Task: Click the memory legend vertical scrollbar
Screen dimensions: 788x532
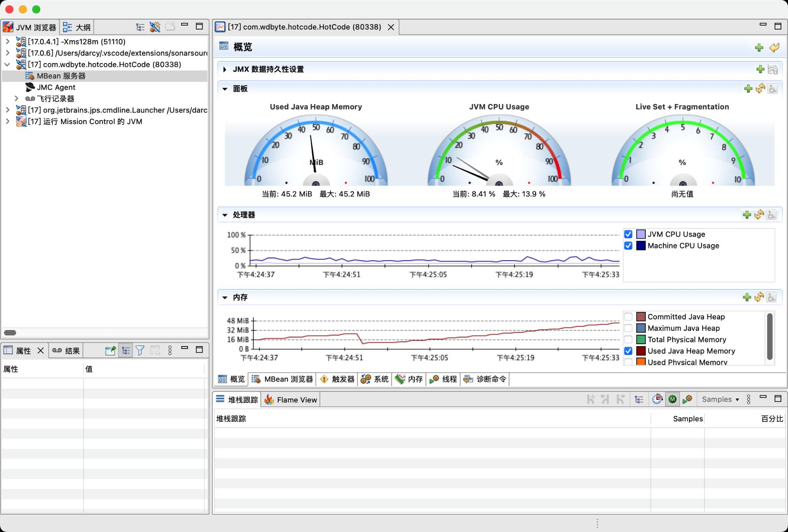Action: [769, 337]
